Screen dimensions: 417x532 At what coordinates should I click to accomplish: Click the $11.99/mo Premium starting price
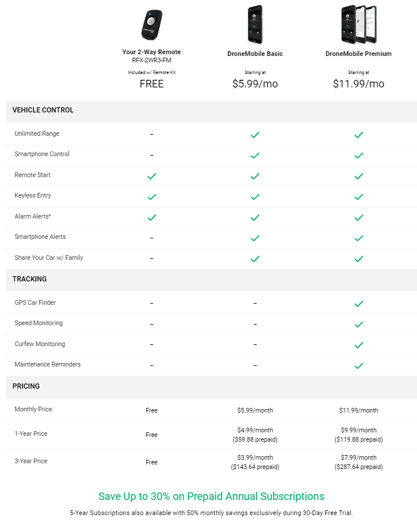tap(359, 84)
